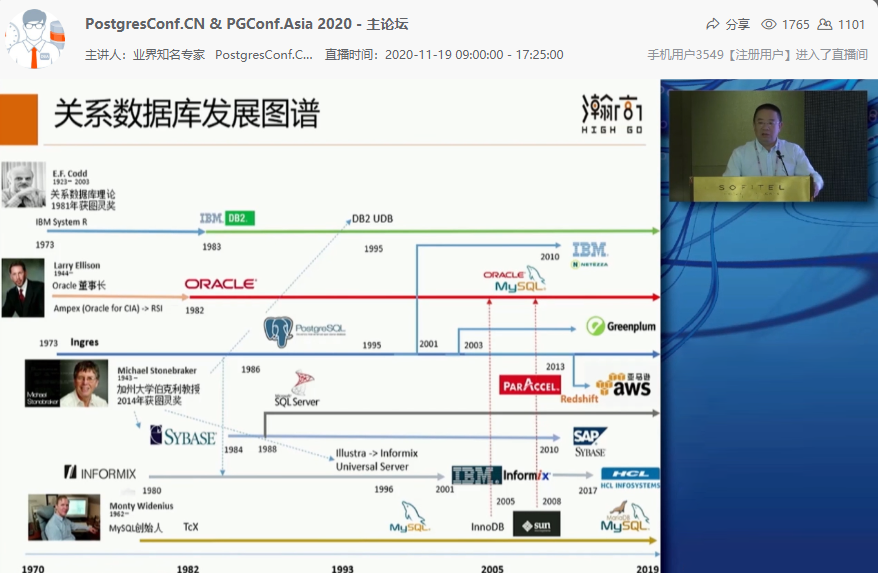Click the Illustra -> Informix text
878x573 pixels.
pos(377,453)
